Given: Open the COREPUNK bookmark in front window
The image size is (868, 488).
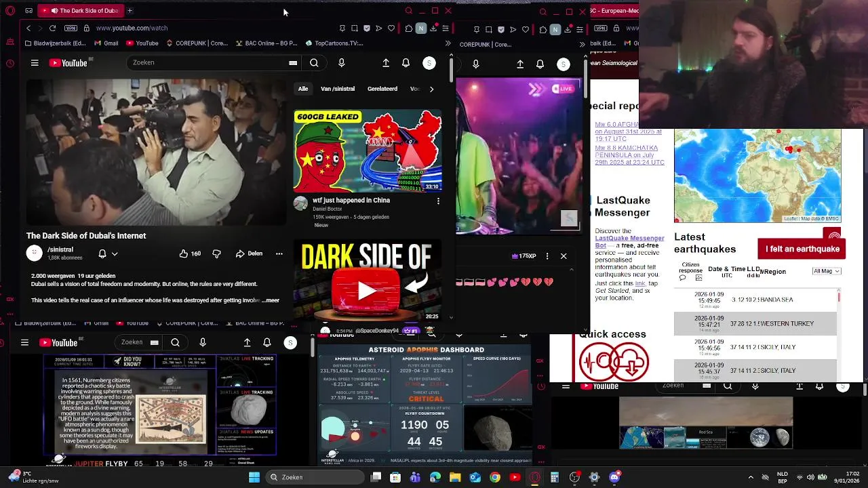Looking at the screenshot, I should point(197,43).
